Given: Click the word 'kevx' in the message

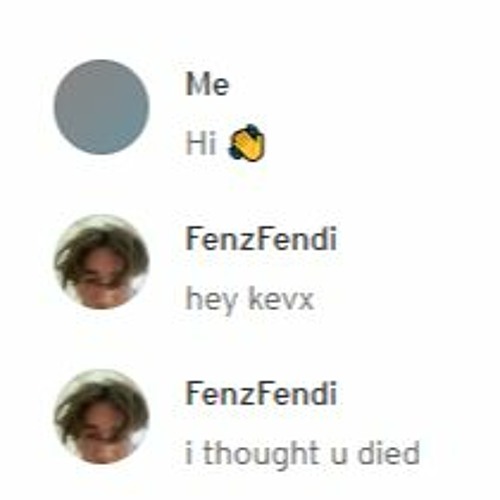Looking at the screenshot, I should coord(281,298).
